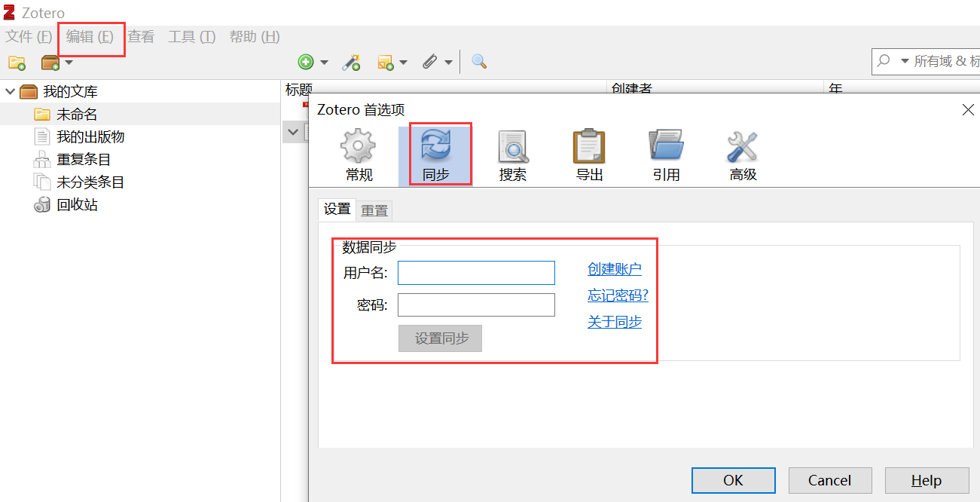Click the 用户名 input field
This screenshot has width=980, height=502.
pos(476,273)
